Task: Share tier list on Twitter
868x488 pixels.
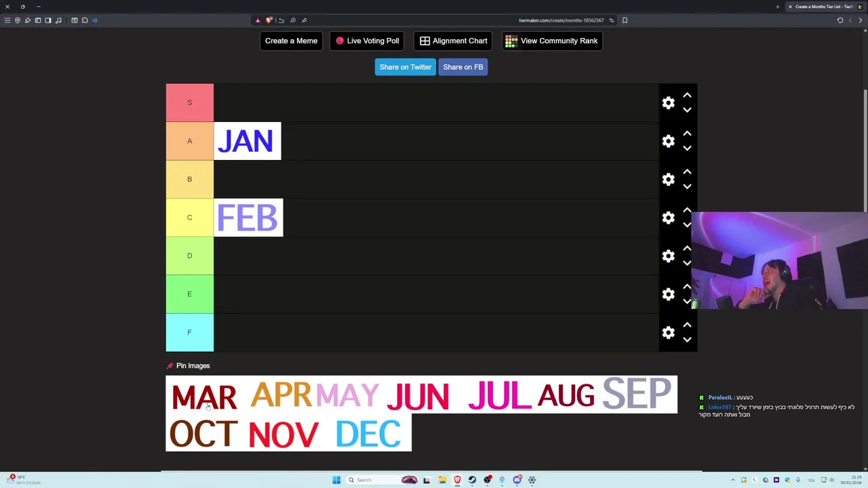Action: point(405,67)
